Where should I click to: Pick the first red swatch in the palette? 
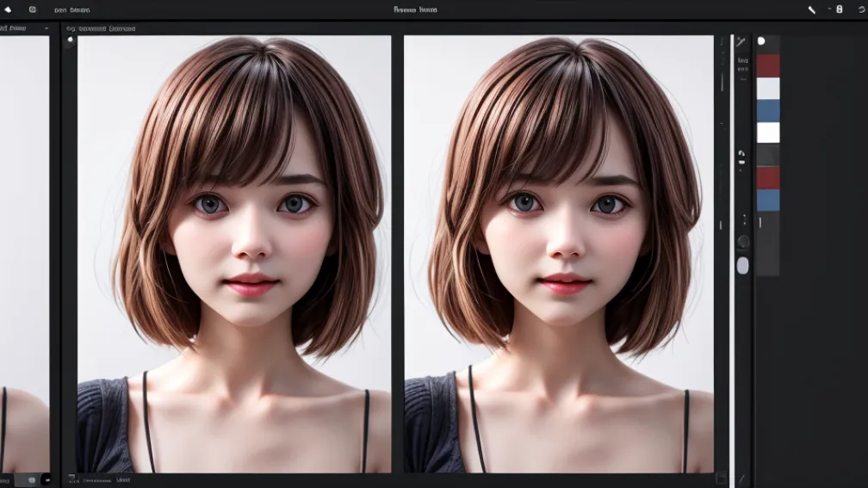coord(768,65)
